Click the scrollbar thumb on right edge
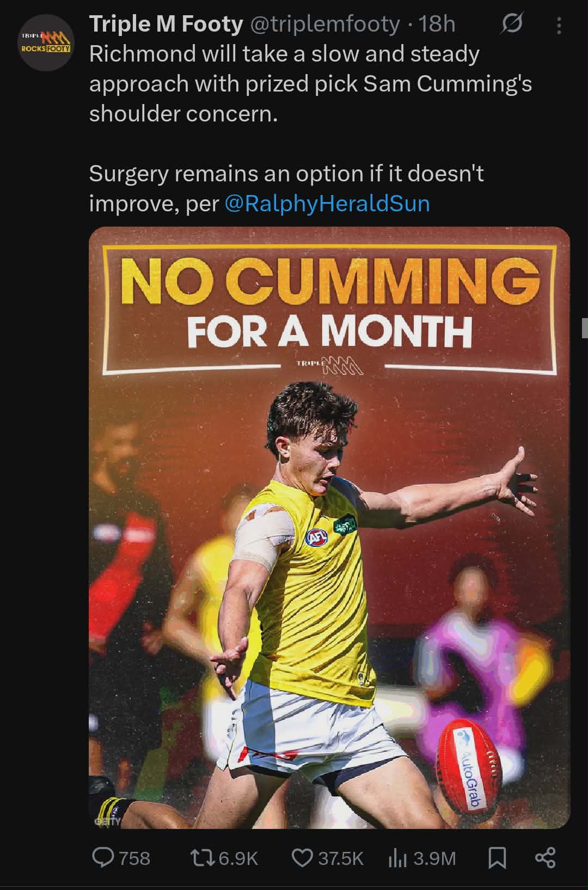This screenshot has width=588, height=890. coord(585,328)
